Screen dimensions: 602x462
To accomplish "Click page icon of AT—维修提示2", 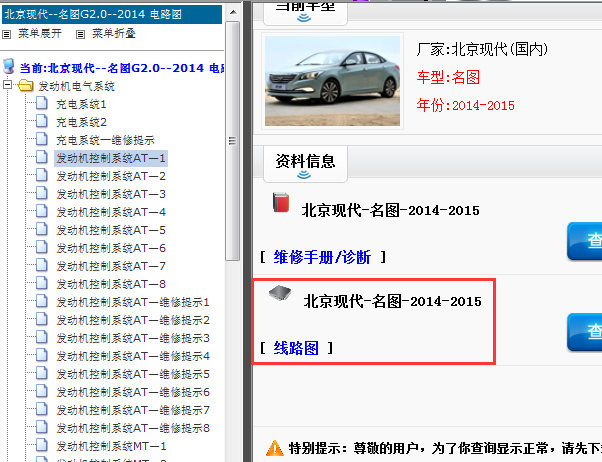I will (41, 319).
